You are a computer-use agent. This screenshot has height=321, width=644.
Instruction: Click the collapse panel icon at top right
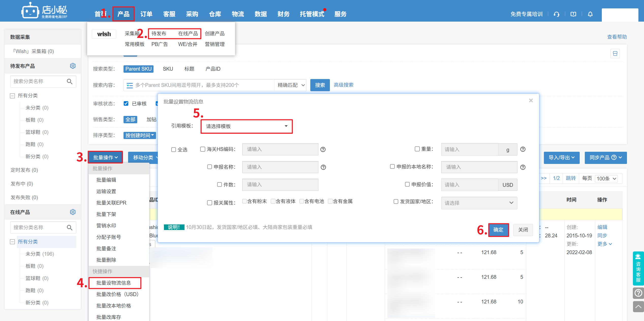coord(615,54)
